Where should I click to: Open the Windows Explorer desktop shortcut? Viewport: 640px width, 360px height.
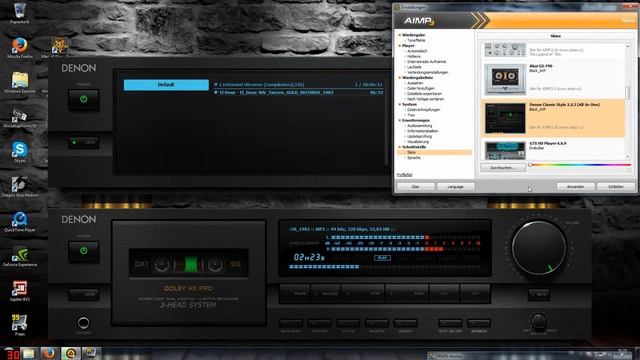pyautogui.click(x=20, y=82)
